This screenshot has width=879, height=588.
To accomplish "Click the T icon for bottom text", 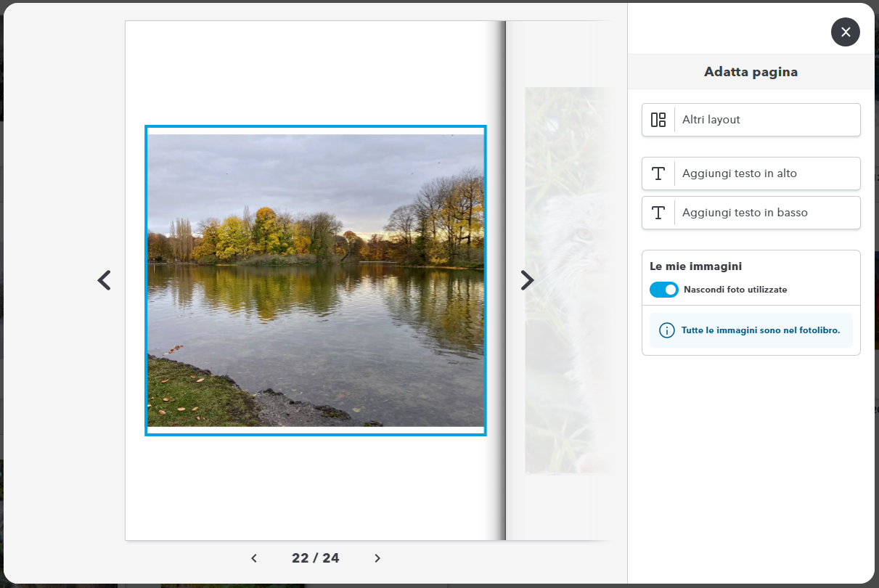I will [x=658, y=213].
